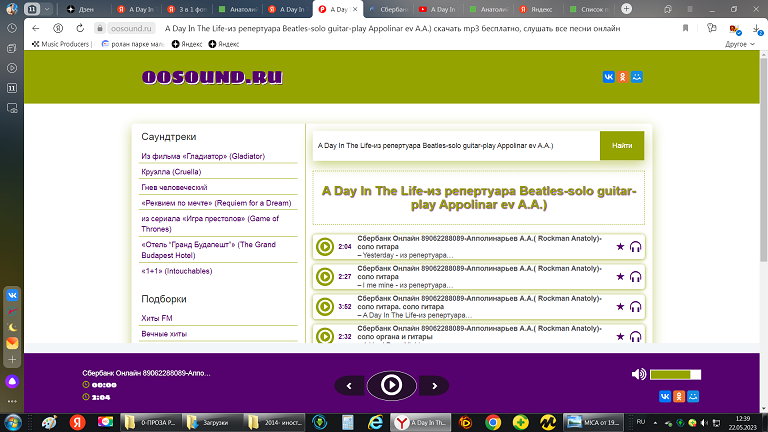768x432 pixels.
Task: Share via Odnoklassniki icon in the player bar
Action: click(x=679, y=396)
